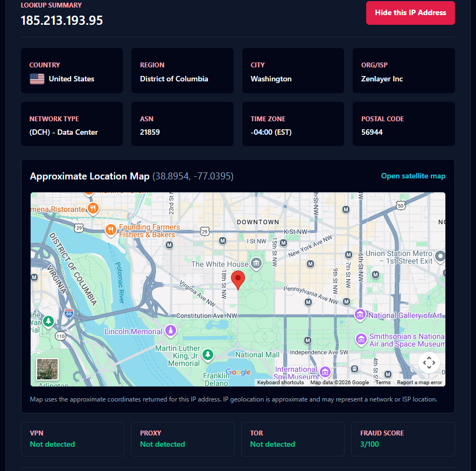Viewport: 476px width, 471px height.
Task: Select Union Station Metro exit marker
Action: 440,256
